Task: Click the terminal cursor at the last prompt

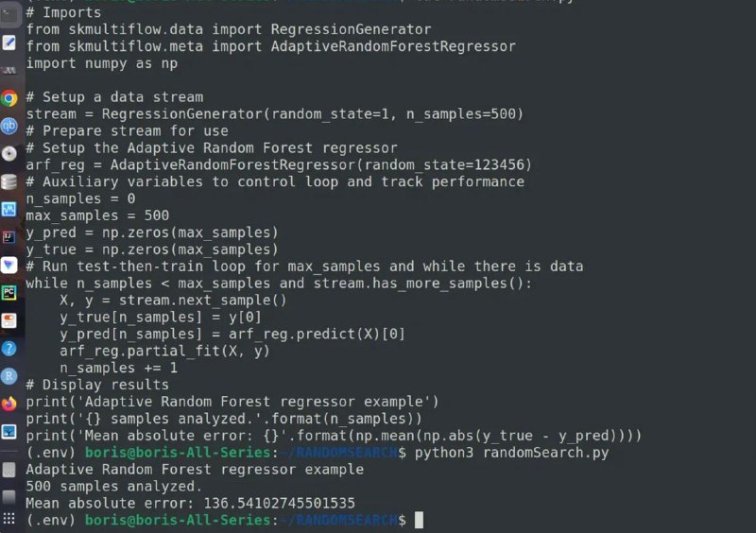Action: pos(419,520)
